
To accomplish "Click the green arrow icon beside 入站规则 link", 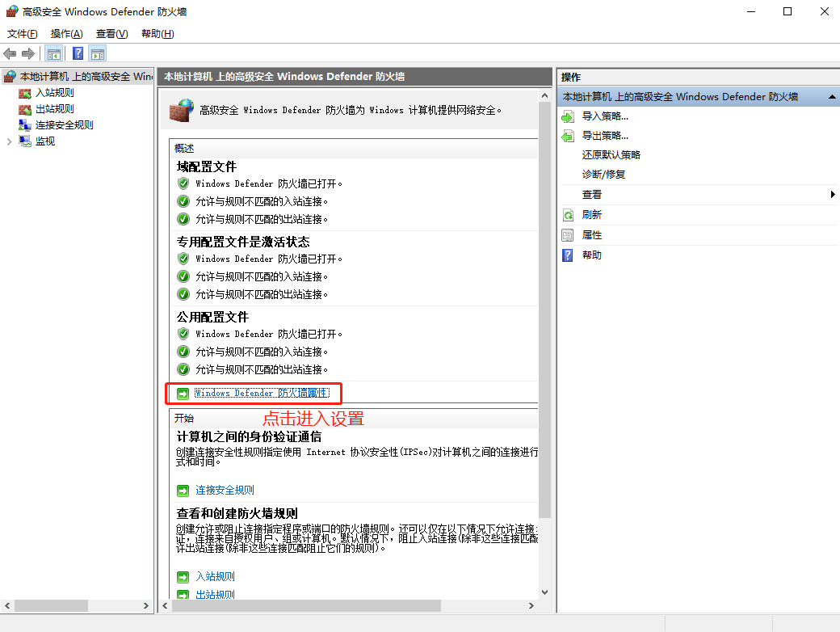I will 183,577.
